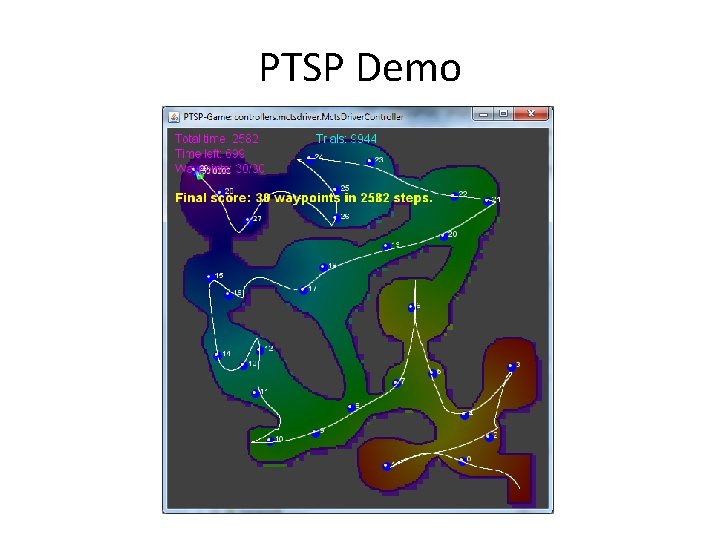
Task: Select waypoint dot labeled 22
Action: pos(454,196)
